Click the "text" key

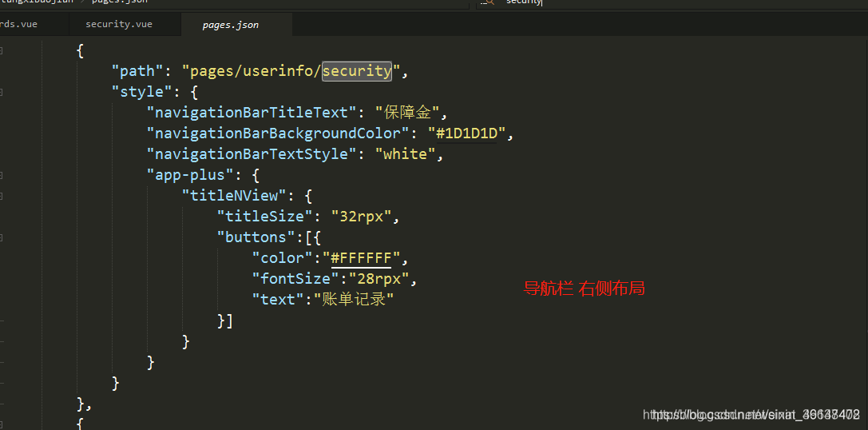click(277, 299)
